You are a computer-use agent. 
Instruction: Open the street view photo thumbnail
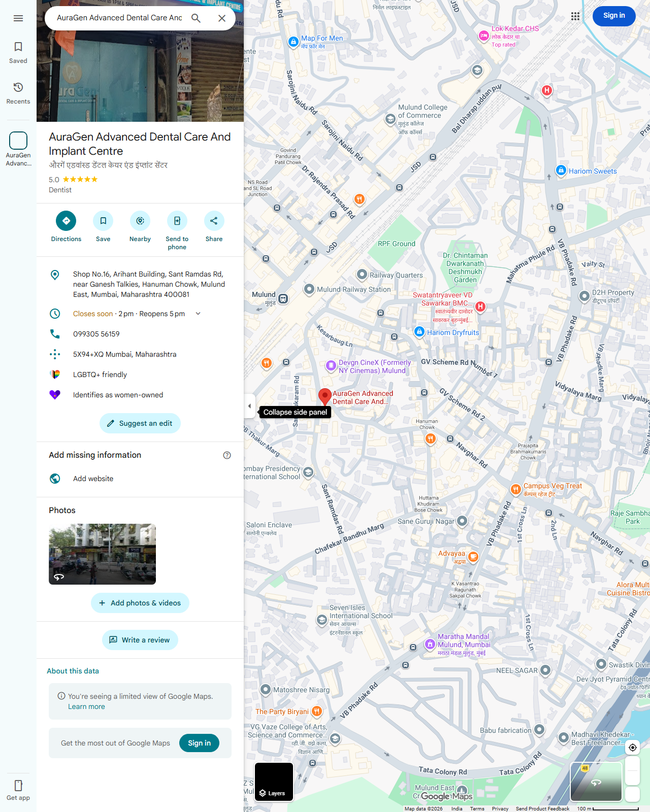[102, 554]
